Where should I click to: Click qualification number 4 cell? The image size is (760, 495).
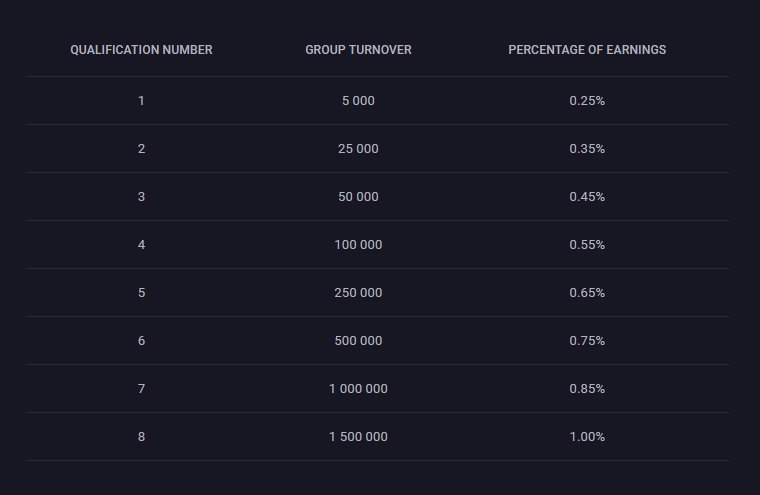point(141,245)
